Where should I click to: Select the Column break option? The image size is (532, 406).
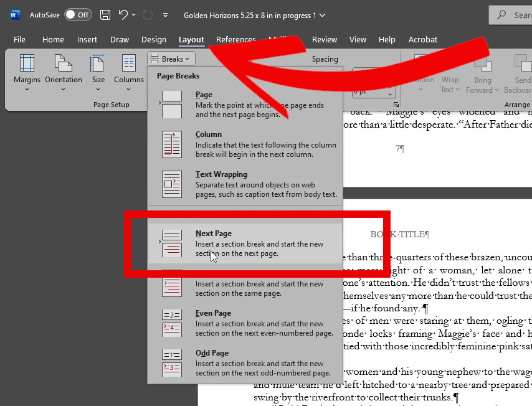pos(245,144)
